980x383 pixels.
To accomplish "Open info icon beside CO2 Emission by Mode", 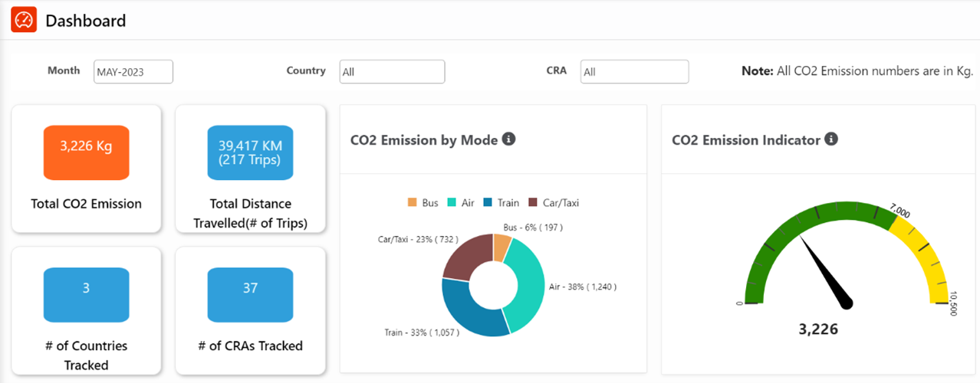I will [x=508, y=139].
